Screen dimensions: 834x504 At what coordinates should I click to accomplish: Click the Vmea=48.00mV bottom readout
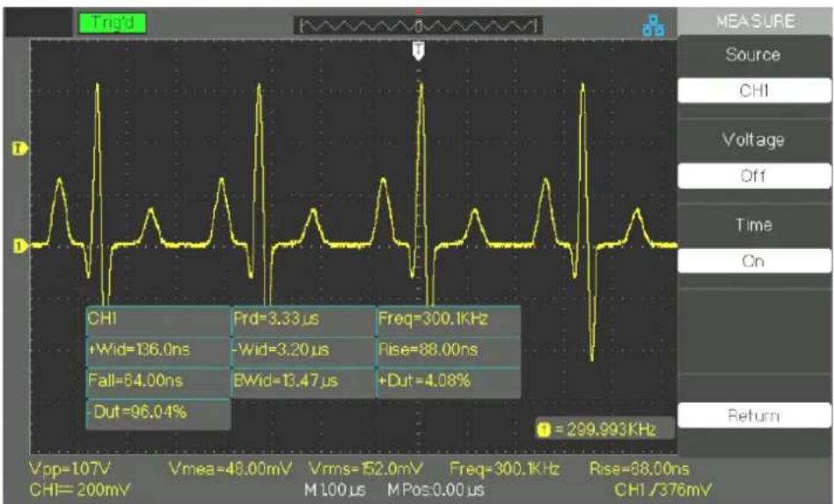[x=230, y=469]
